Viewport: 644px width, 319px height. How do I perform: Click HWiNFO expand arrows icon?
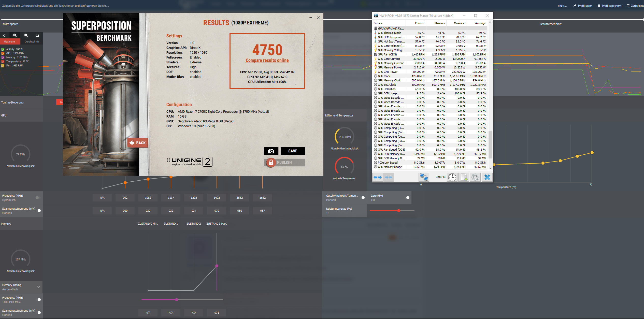(x=378, y=177)
